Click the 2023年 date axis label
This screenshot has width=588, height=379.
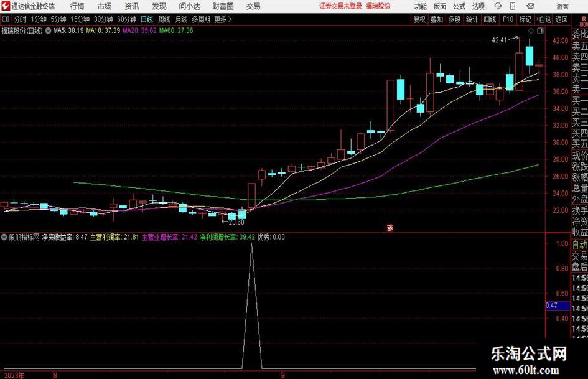click(x=14, y=375)
